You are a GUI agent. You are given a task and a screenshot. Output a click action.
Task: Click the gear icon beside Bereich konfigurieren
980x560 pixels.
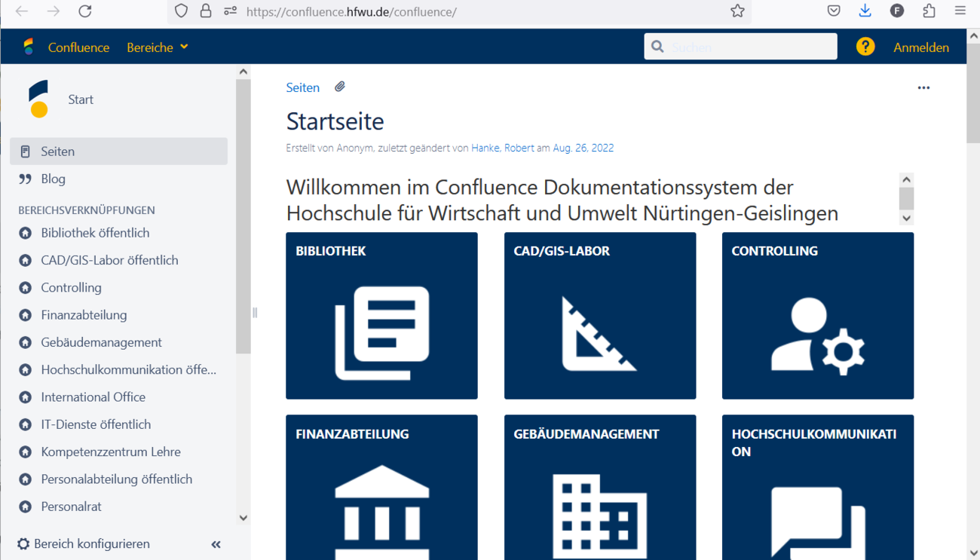click(23, 543)
